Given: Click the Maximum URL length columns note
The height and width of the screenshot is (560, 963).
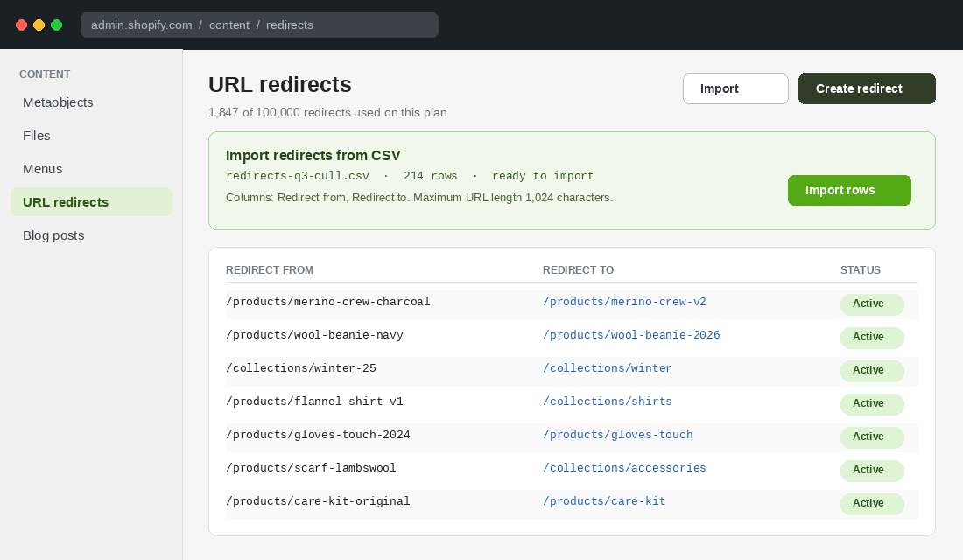Looking at the screenshot, I should (x=419, y=198).
